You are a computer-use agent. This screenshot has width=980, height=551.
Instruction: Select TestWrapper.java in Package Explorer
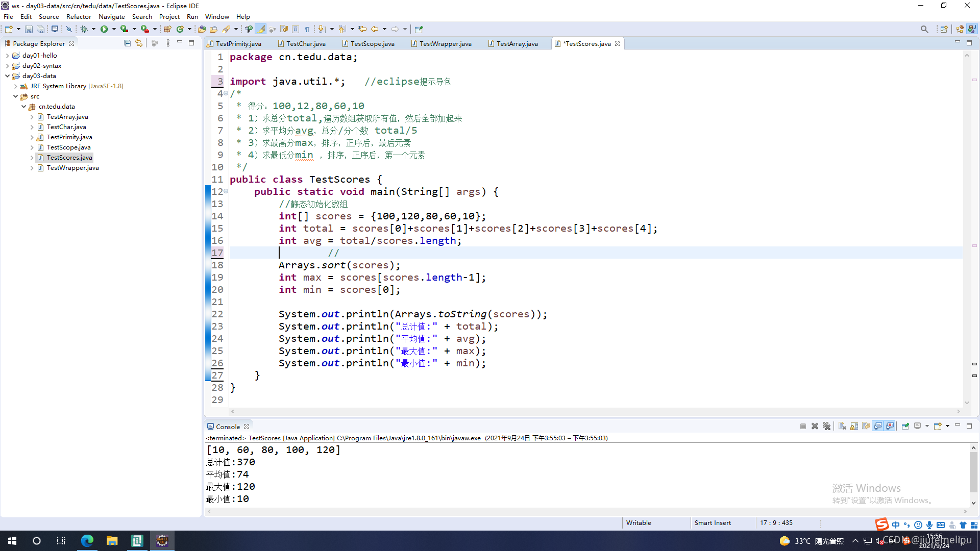point(72,168)
